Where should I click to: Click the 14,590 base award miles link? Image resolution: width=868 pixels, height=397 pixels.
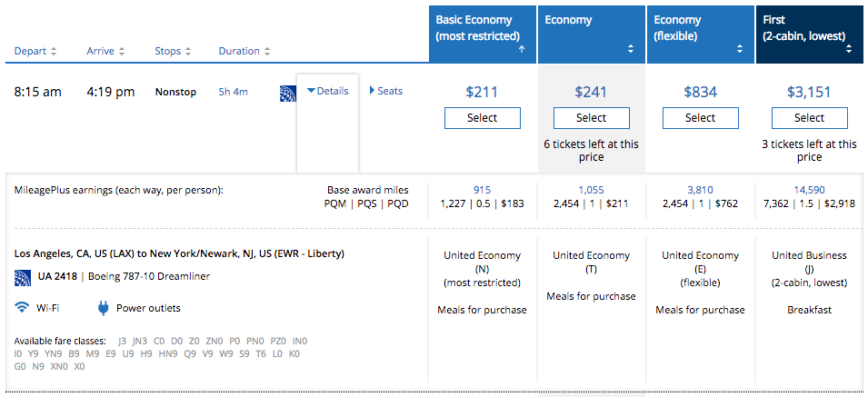click(809, 190)
